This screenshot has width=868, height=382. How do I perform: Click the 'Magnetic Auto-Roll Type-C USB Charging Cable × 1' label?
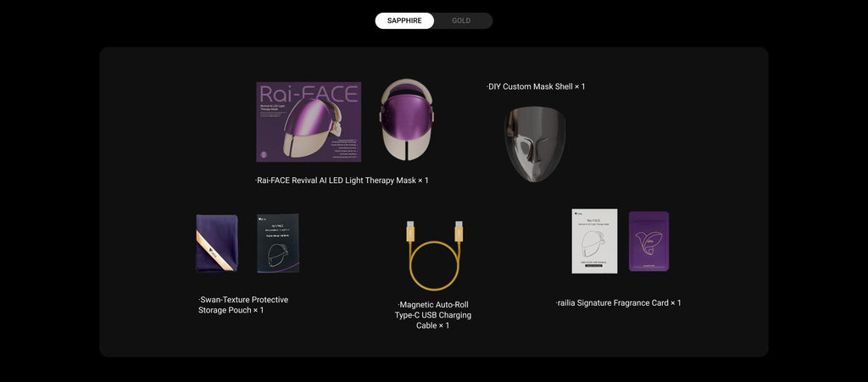[x=433, y=315]
